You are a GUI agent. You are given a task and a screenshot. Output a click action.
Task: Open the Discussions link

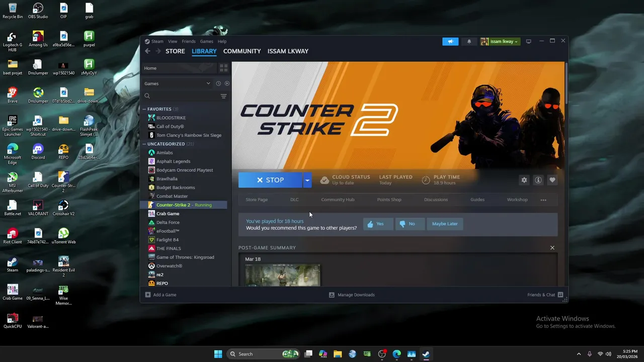[436, 200]
